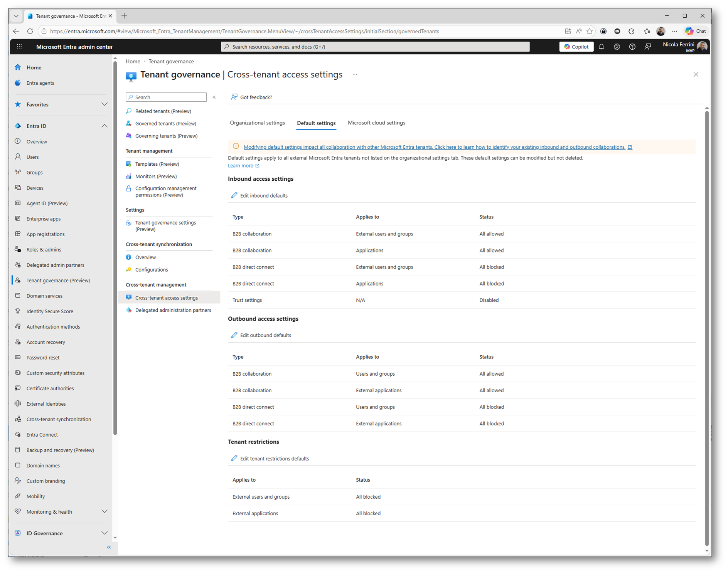
Task: Switch to Organizational settings tab
Action: coord(257,123)
